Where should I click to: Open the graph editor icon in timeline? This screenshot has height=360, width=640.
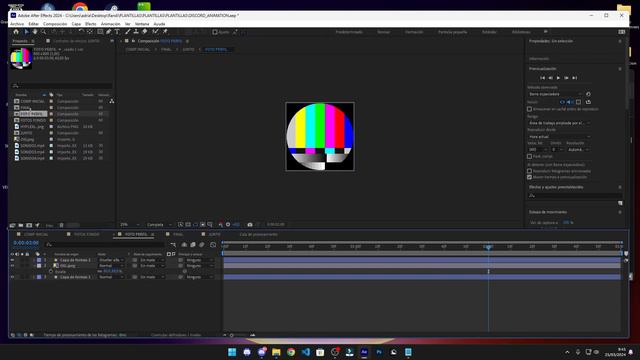(x=213, y=244)
